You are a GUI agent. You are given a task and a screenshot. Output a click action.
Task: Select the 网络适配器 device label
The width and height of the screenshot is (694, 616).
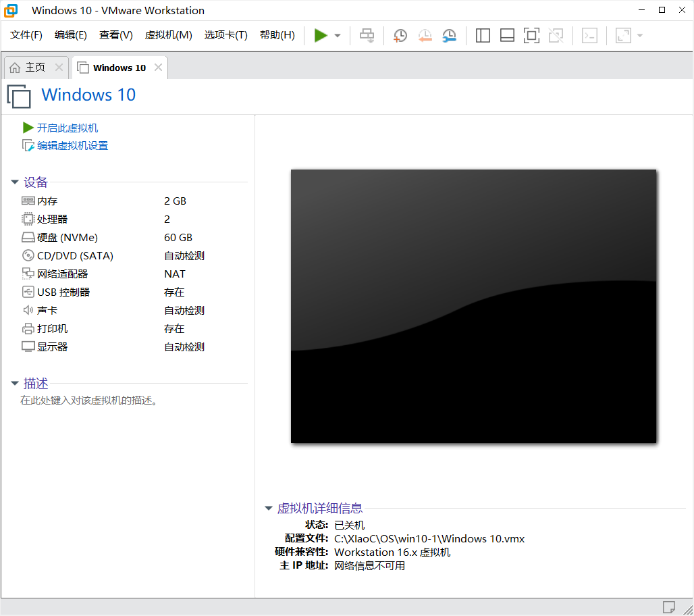(62, 274)
